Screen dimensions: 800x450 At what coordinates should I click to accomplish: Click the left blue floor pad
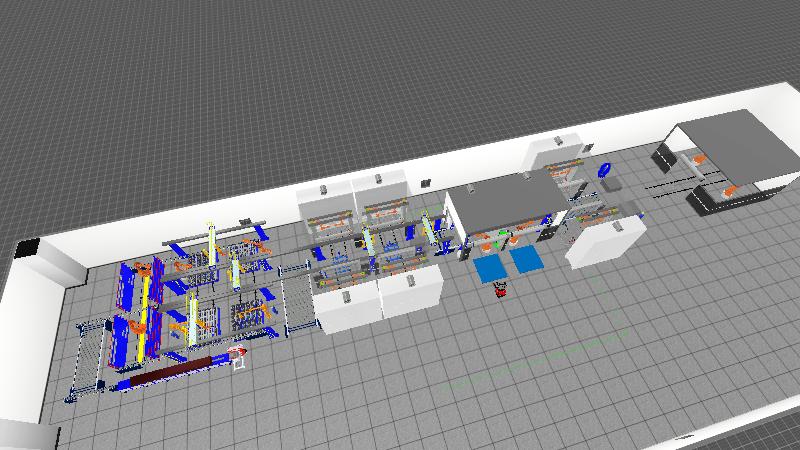coord(492,268)
